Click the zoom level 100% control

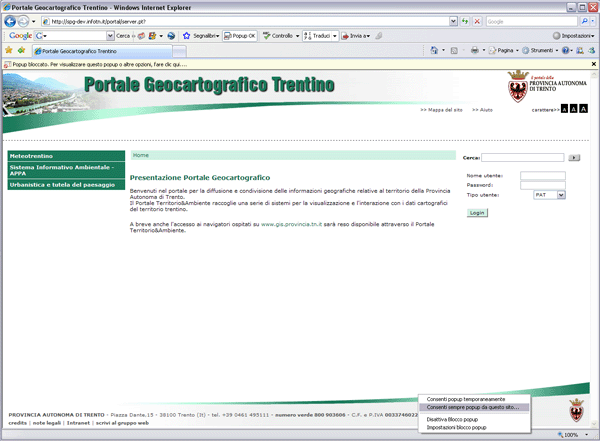[x=572, y=435]
